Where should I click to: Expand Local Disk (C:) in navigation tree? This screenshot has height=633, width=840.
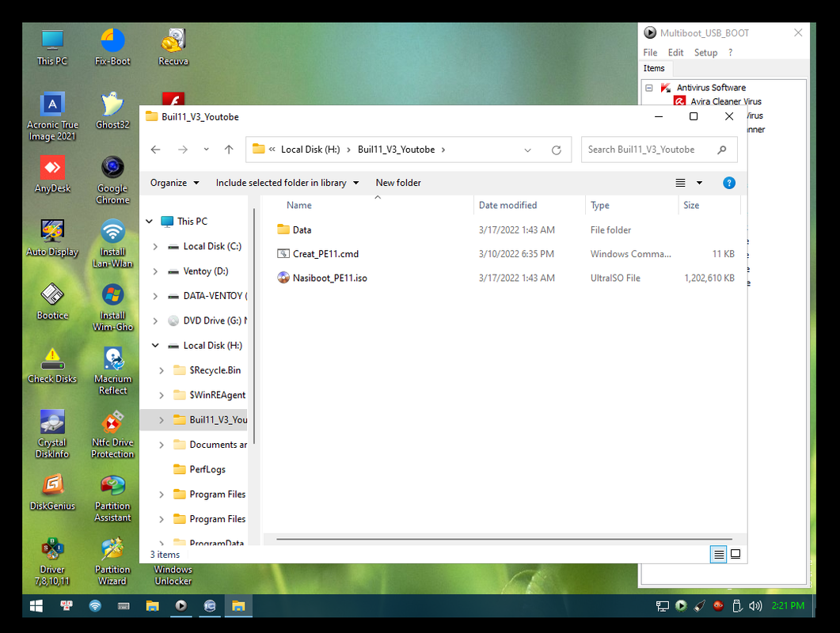click(x=155, y=246)
